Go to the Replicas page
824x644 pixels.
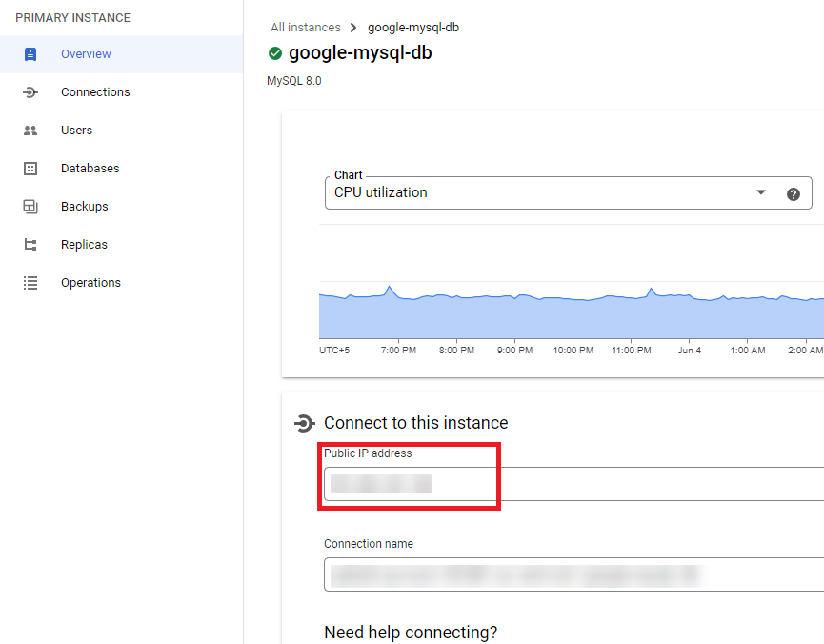coord(121,245)
